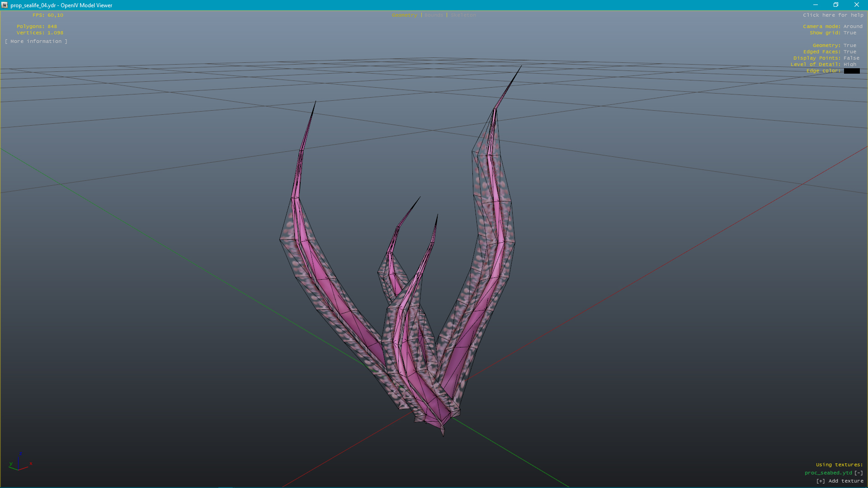The width and height of the screenshot is (868, 488).
Task: Enable Display Points by clicking False
Action: (x=851, y=58)
